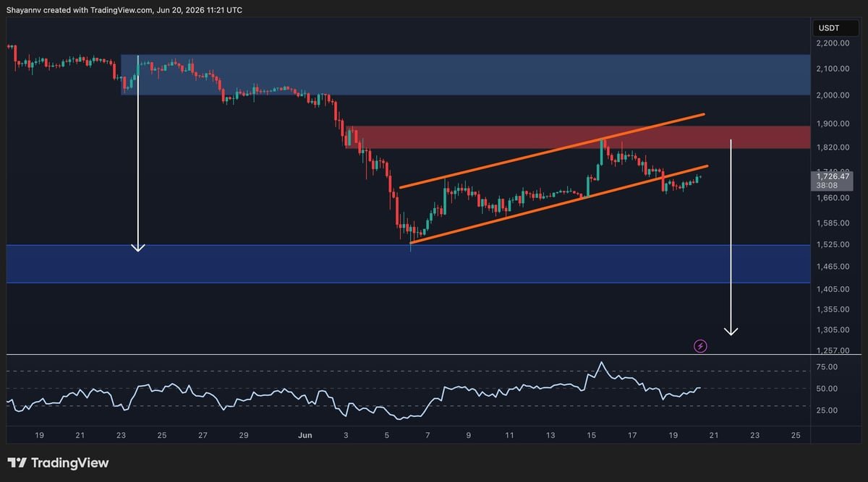Click the 'Jun' month label on time axis

click(305, 436)
